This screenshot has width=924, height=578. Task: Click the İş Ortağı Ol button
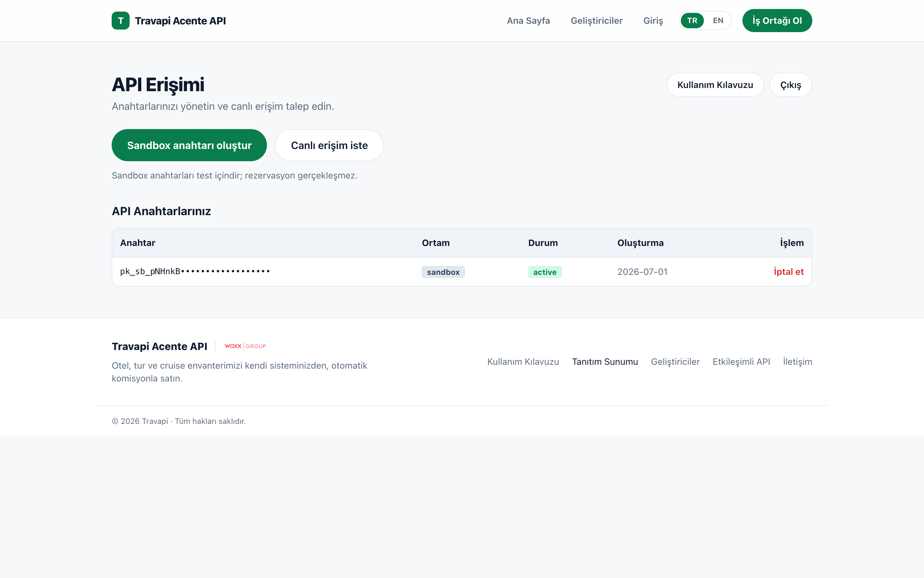pos(777,21)
